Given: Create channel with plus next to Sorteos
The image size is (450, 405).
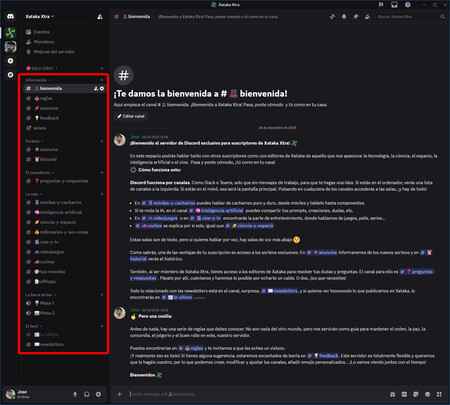Looking at the screenshot, I should (x=102, y=141).
